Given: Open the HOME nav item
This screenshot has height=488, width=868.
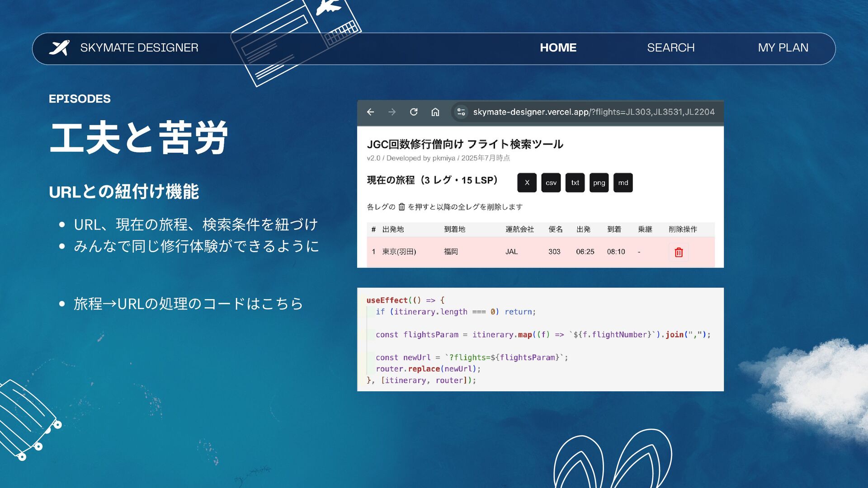Looking at the screenshot, I should point(558,47).
